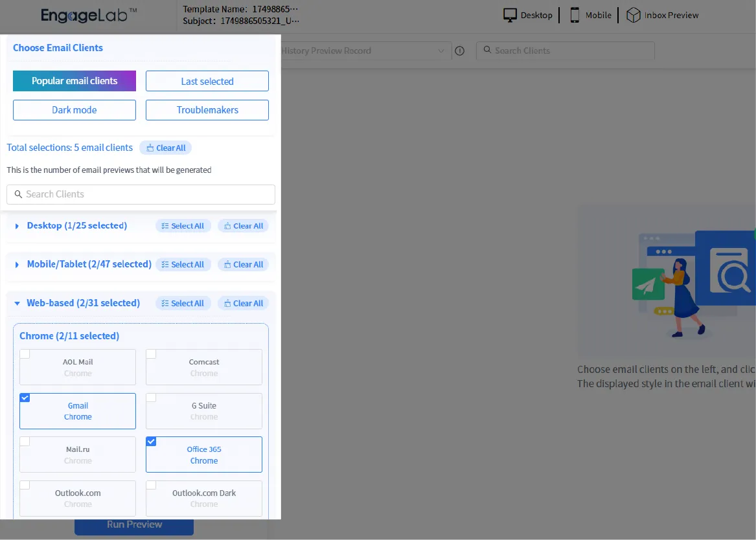Click the trash icon on main Clear All

(150, 148)
